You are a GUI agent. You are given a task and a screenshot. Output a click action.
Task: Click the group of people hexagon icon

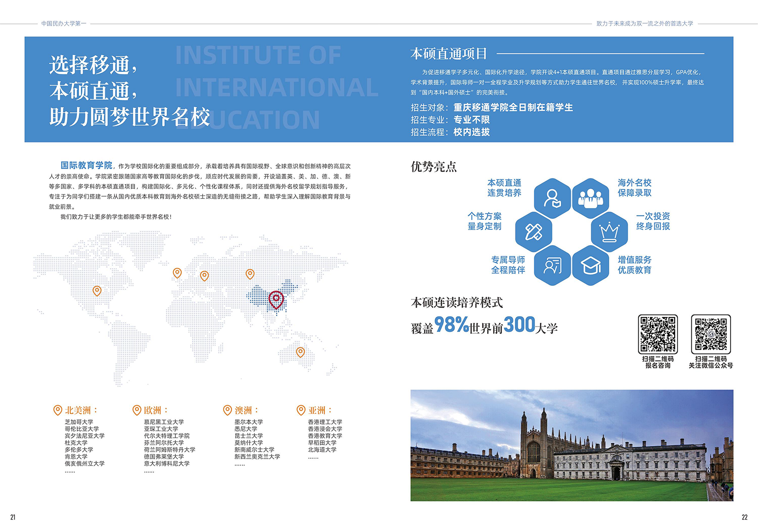[590, 198]
